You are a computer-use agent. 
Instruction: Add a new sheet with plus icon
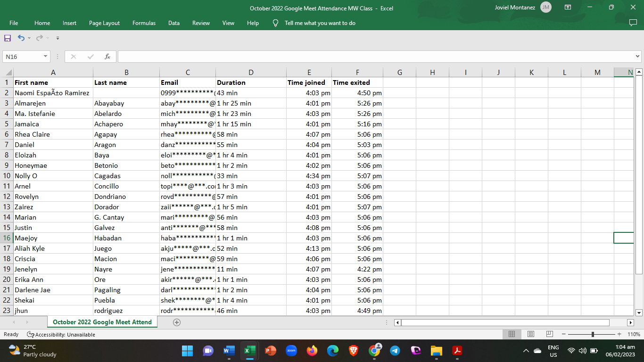coord(177,322)
